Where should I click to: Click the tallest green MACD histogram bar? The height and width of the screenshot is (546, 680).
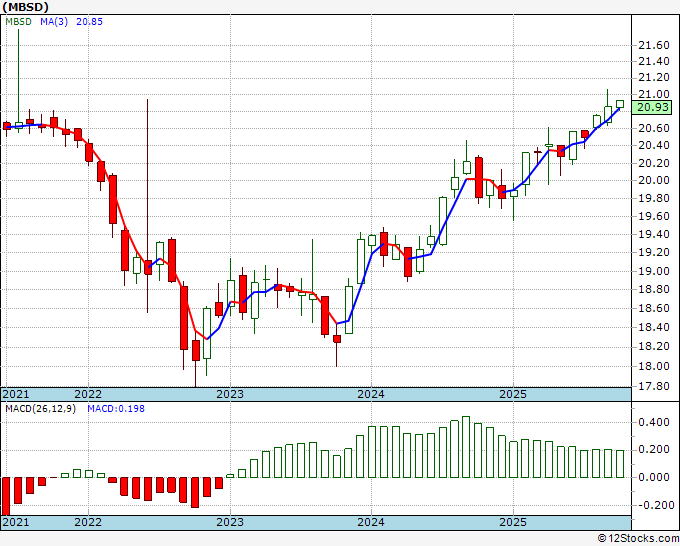[x=466, y=447]
